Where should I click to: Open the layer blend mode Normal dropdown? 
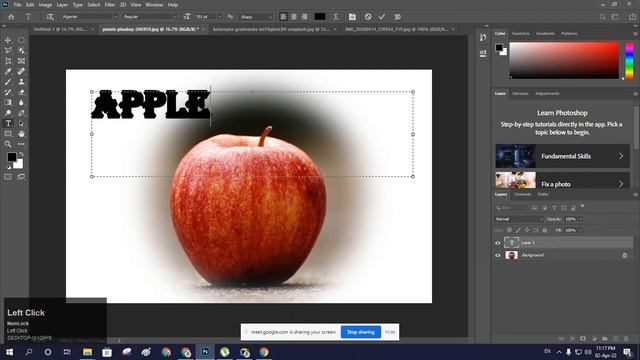tap(519, 219)
